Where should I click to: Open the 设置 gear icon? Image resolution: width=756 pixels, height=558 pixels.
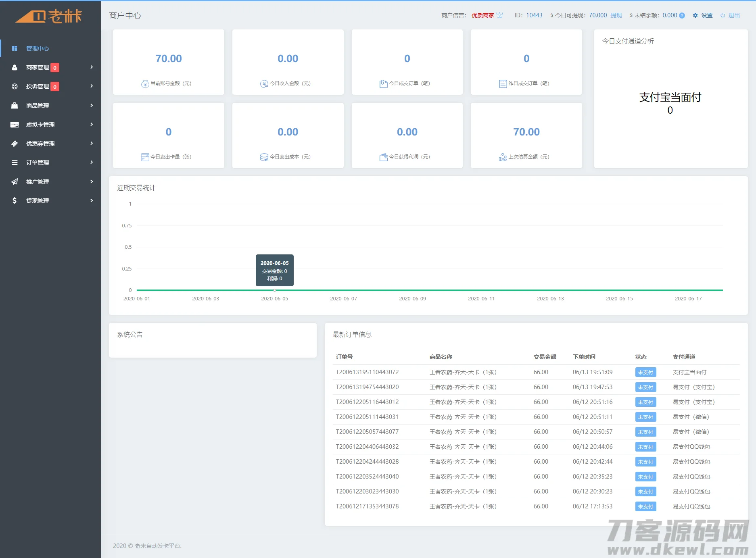tap(695, 15)
